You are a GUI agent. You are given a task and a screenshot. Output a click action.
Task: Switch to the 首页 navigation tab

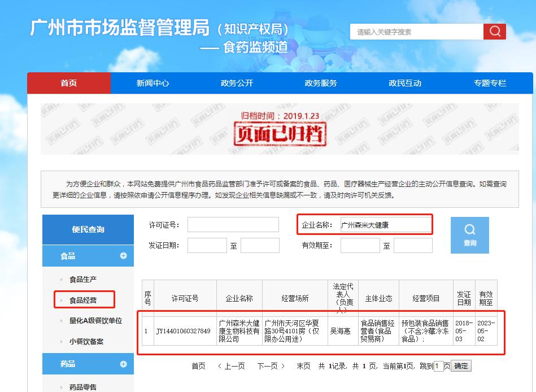click(69, 82)
